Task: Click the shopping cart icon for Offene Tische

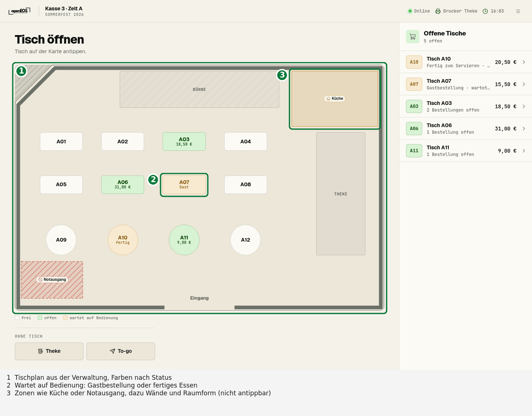Action: (x=413, y=37)
